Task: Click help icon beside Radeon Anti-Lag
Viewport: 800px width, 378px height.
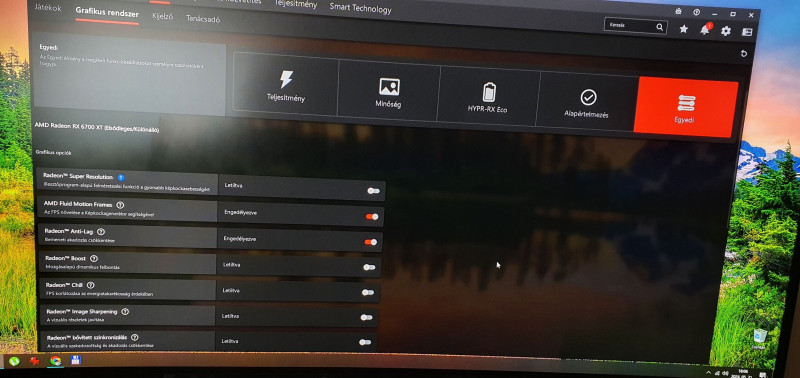Action: (x=101, y=232)
